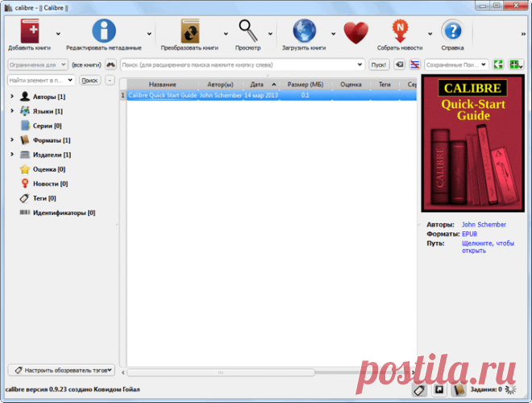Click the collapse all minus button
This screenshot has height=403, width=532.
pyautogui.click(x=110, y=81)
